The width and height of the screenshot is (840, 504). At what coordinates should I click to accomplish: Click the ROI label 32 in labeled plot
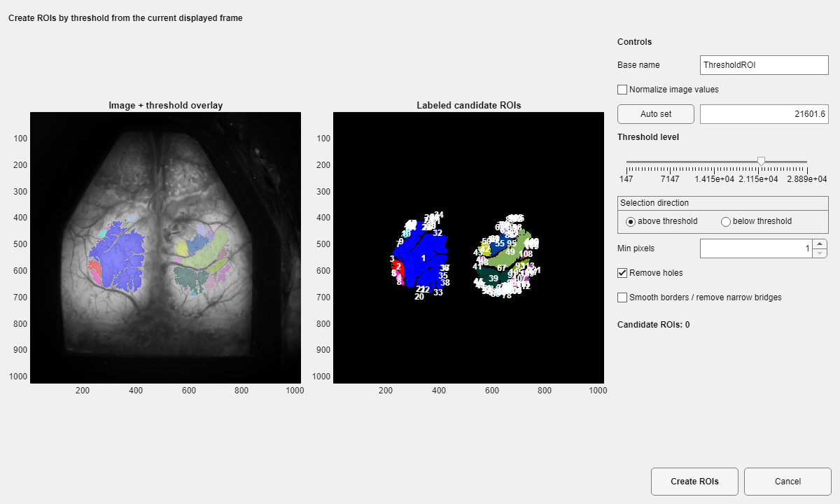[x=437, y=233]
